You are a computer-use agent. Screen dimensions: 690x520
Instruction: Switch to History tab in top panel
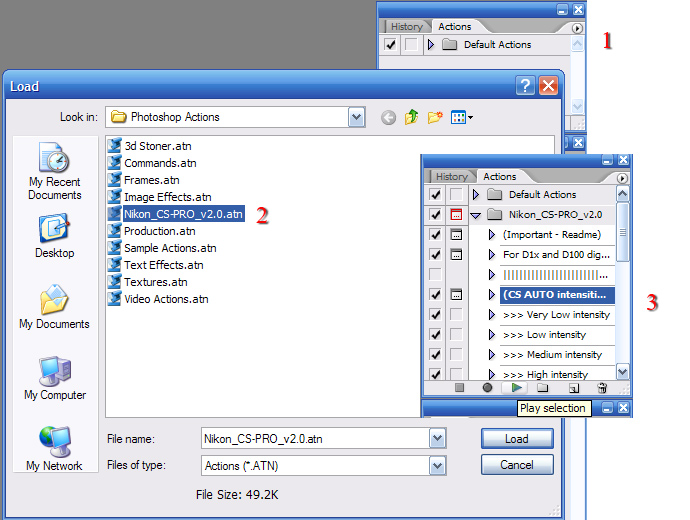(x=407, y=26)
